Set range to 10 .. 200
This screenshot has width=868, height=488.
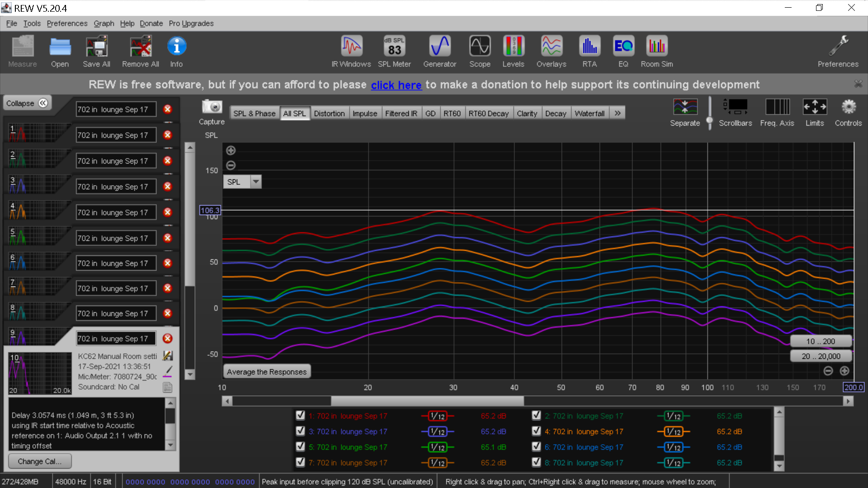pyautogui.click(x=821, y=342)
